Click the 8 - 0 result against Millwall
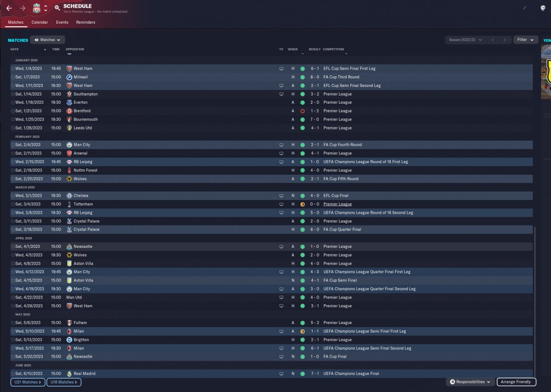This screenshot has width=551, height=392. pyautogui.click(x=315, y=77)
